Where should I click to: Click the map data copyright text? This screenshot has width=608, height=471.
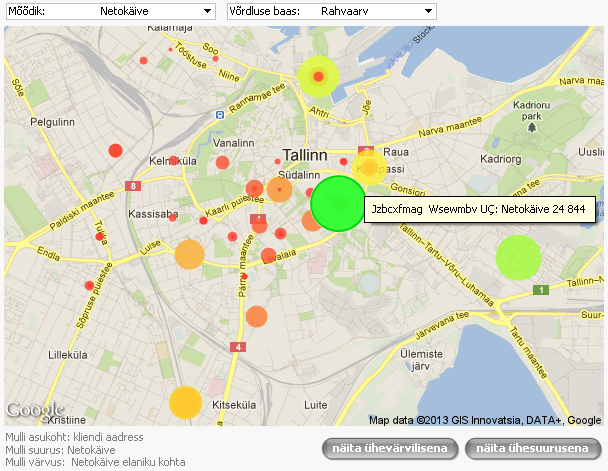[x=484, y=420]
